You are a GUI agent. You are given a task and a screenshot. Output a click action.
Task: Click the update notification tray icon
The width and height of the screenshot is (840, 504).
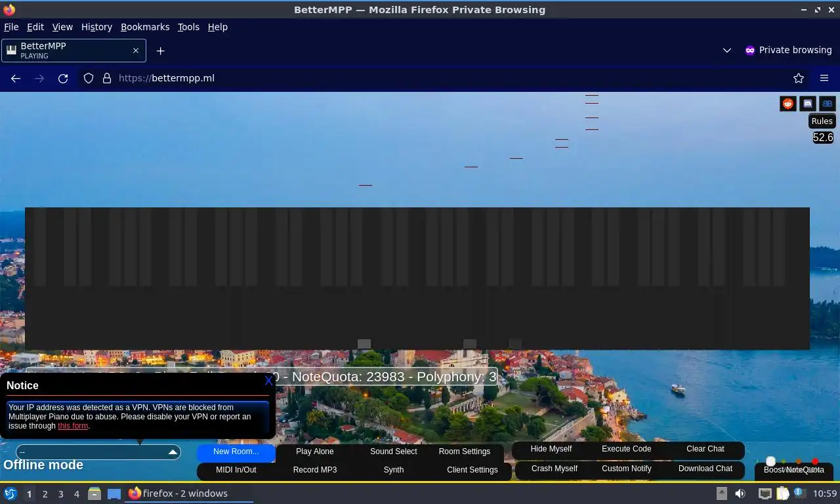click(799, 492)
